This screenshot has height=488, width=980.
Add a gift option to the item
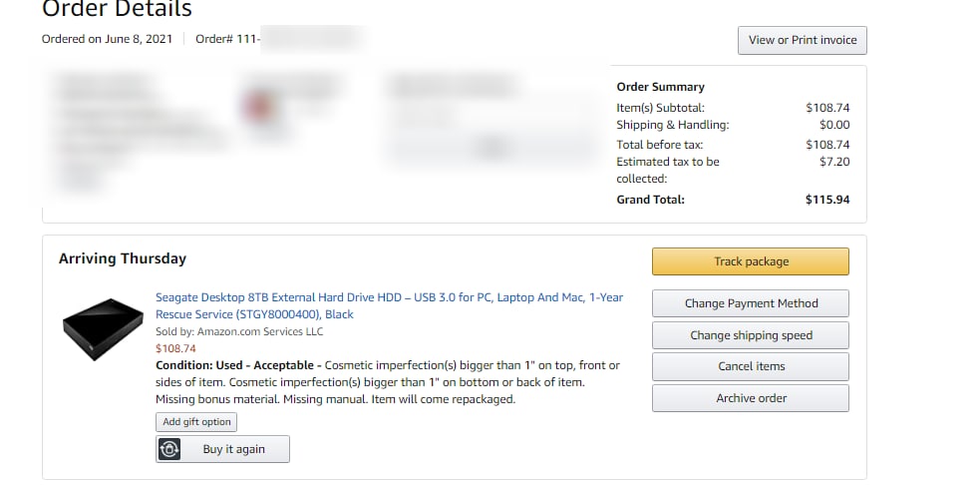[x=196, y=422]
